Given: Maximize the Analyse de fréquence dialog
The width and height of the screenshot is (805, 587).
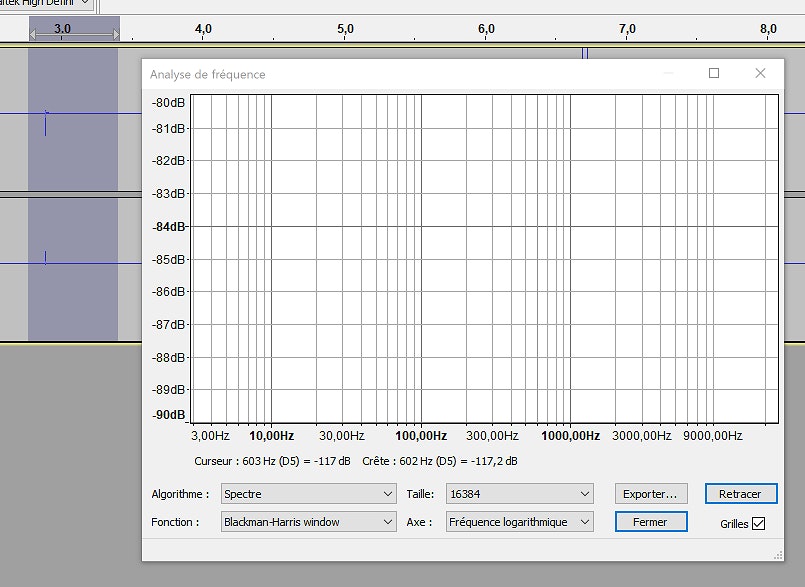Looking at the screenshot, I should click(714, 73).
